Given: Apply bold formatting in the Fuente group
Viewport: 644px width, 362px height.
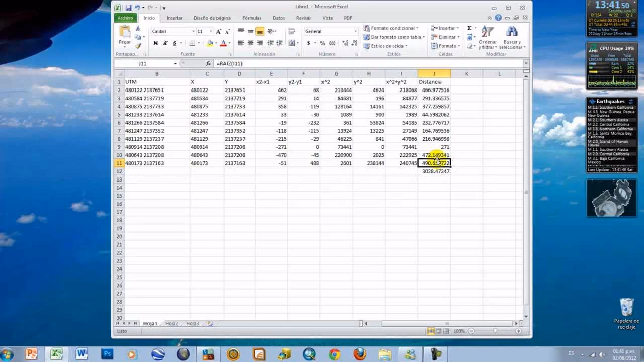Looking at the screenshot, I should 156,42.
